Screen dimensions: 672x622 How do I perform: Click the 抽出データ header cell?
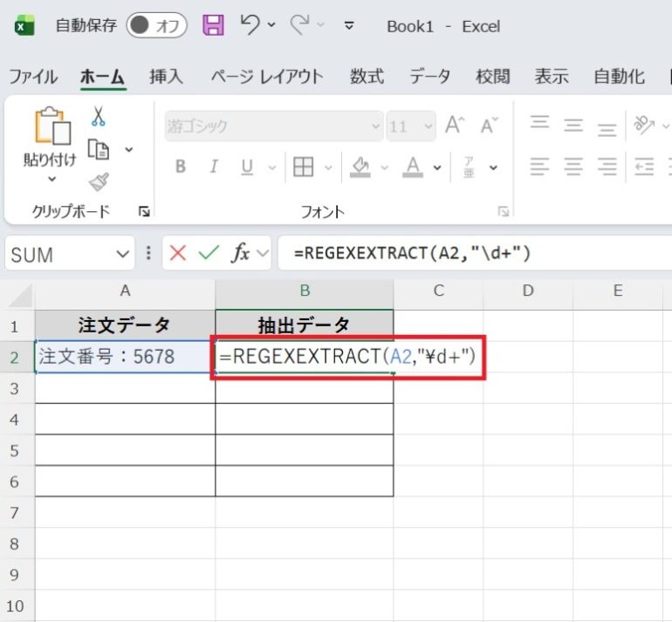305,325
